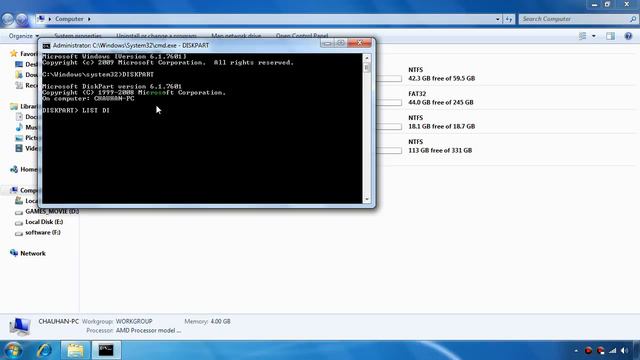This screenshot has height=360, width=640.
Task: Click the command prompt scroll up arrow
Action: click(x=367, y=58)
